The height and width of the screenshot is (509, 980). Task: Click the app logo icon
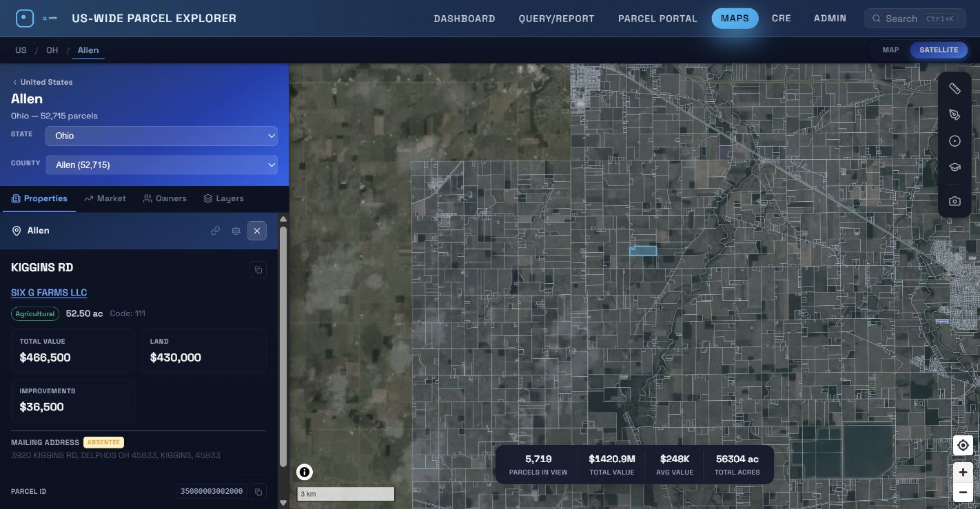click(25, 19)
